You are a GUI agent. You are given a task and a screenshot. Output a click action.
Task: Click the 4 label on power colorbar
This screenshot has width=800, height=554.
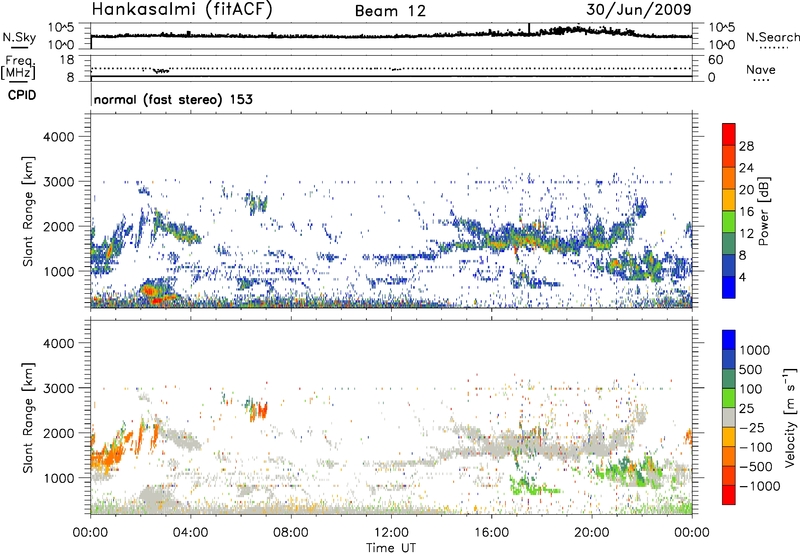743,277
